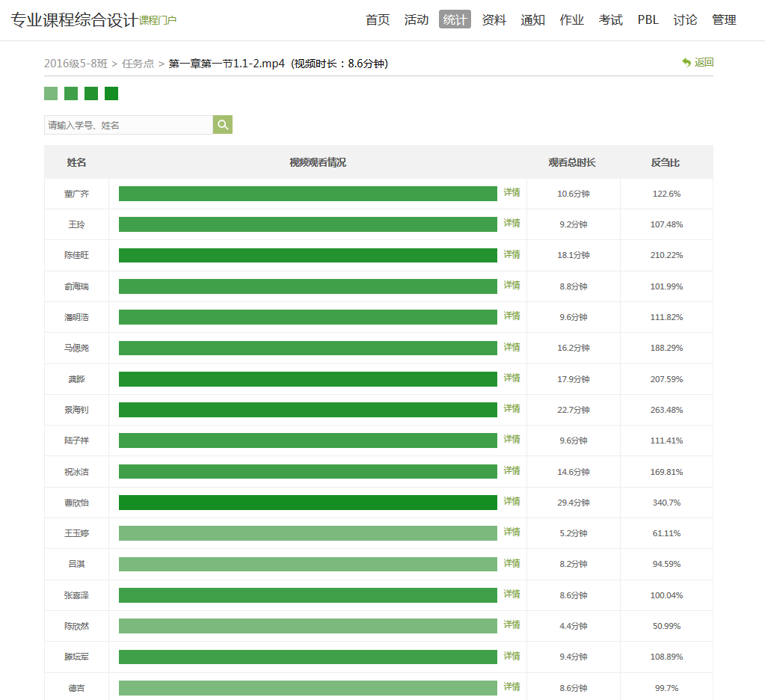Click the 返回 back arrow icon

[686, 63]
